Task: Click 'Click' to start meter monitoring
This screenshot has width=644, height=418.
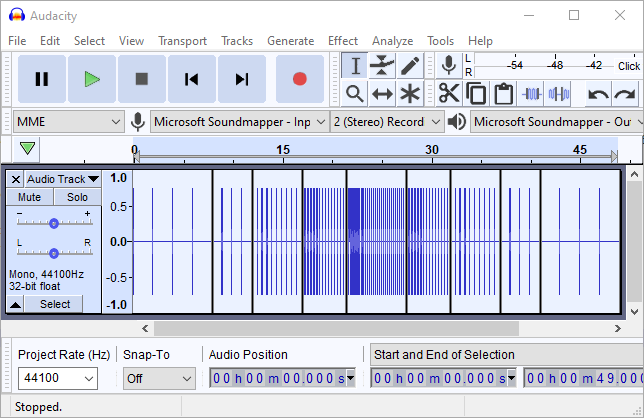Action: (x=628, y=66)
